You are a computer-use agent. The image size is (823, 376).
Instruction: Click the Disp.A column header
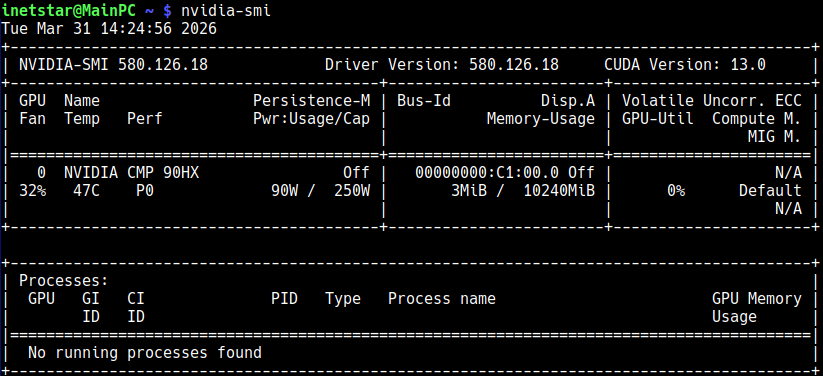pyautogui.click(x=568, y=101)
